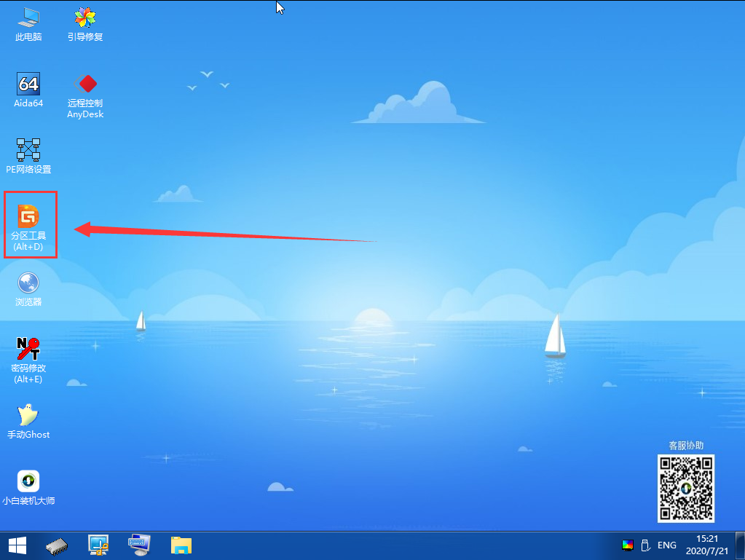The height and width of the screenshot is (560, 745).
Task: Open the PE网络设置 shortcut
Action: pyautogui.click(x=28, y=156)
